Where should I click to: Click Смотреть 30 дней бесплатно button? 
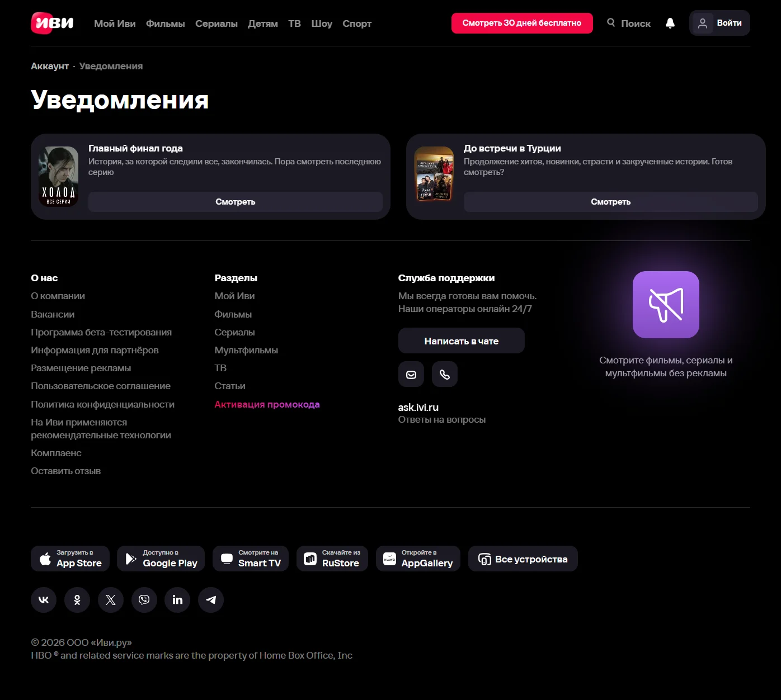(x=522, y=23)
